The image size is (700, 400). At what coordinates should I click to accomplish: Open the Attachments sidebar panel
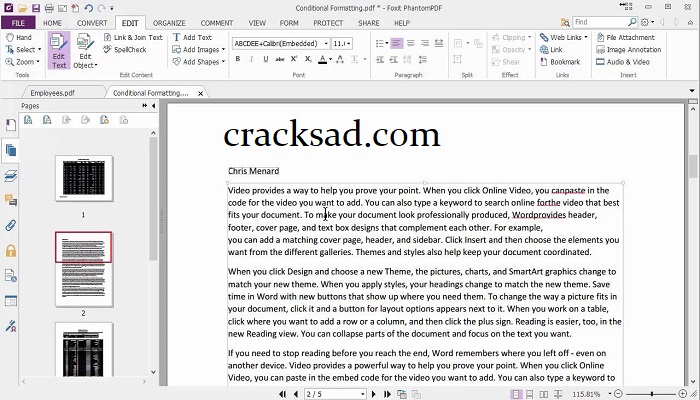tap(11, 225)
